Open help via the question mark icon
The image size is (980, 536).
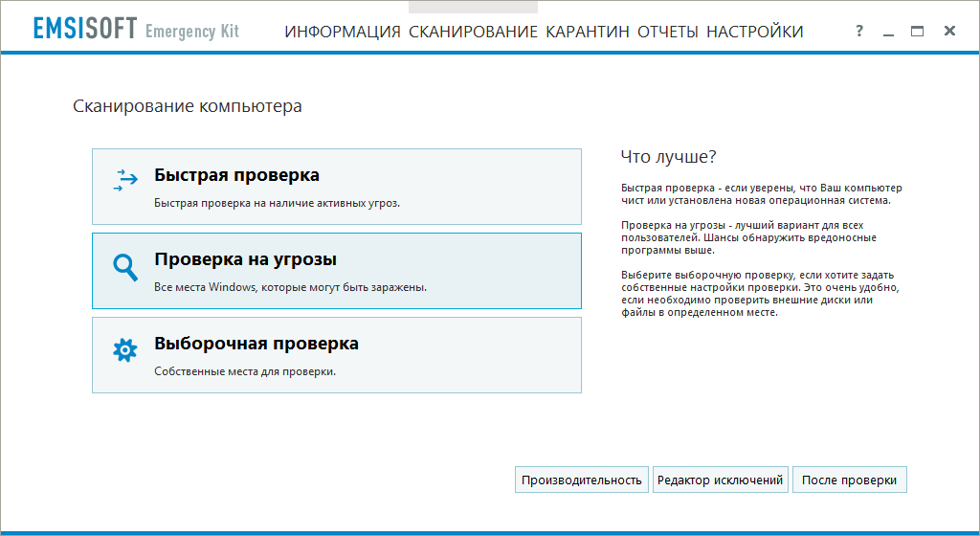click(x=858, y=32)
